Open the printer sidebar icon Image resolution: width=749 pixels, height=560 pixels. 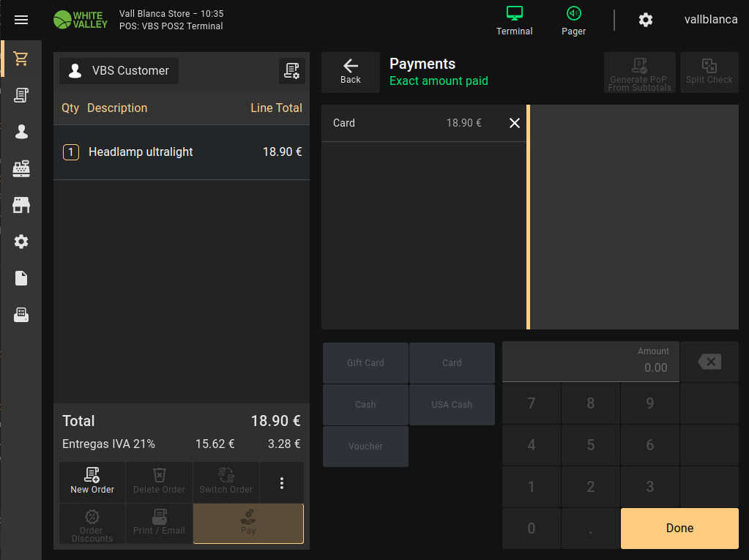[x=21, y=315]
